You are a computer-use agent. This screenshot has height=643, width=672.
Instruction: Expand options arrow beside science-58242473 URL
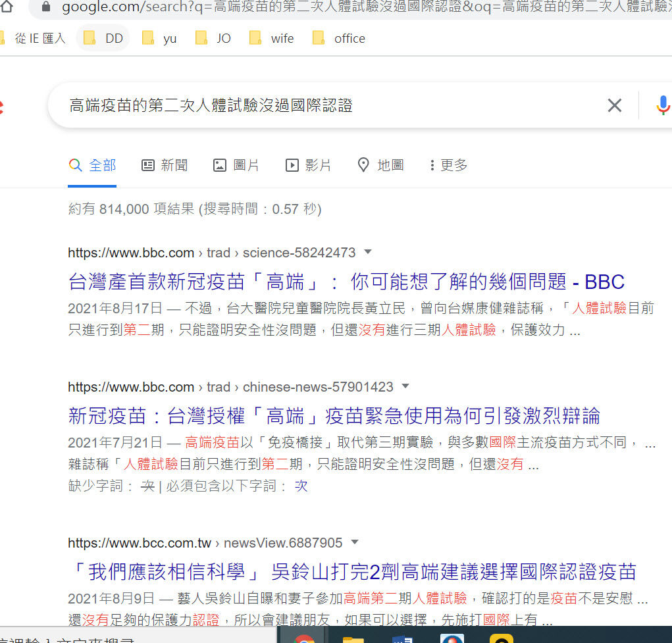click(x=368, y=252)
